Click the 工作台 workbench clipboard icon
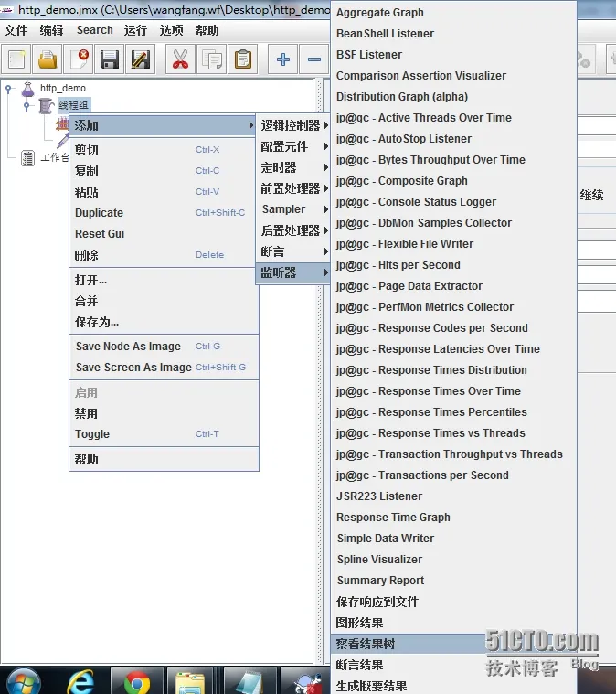Viewport: 616px width, 694px height. click(28, 157)
